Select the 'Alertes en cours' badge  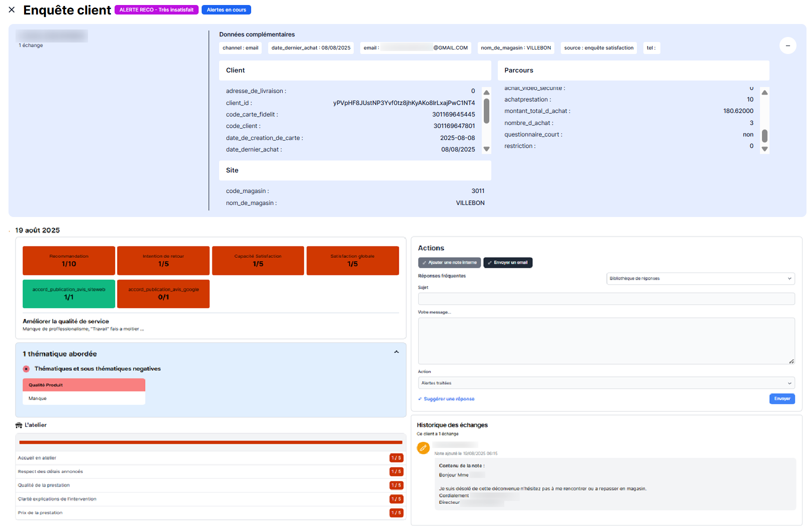coord(226,10)
